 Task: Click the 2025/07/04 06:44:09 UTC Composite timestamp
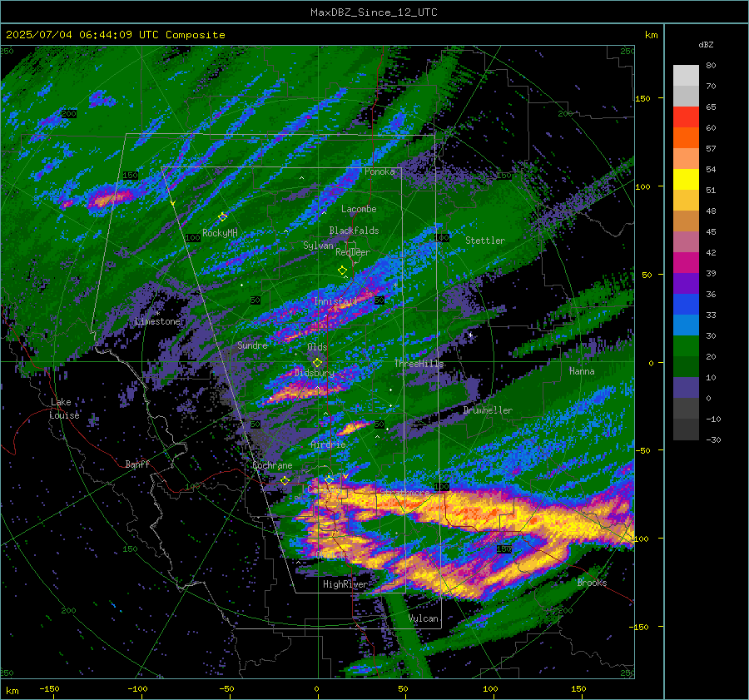(116, 35)
